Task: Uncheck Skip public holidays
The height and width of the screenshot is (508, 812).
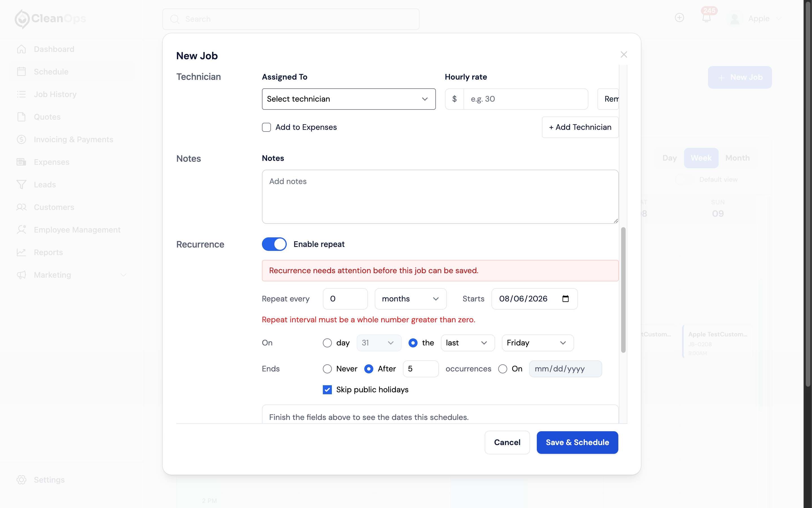Action: (x=327, y=390)
